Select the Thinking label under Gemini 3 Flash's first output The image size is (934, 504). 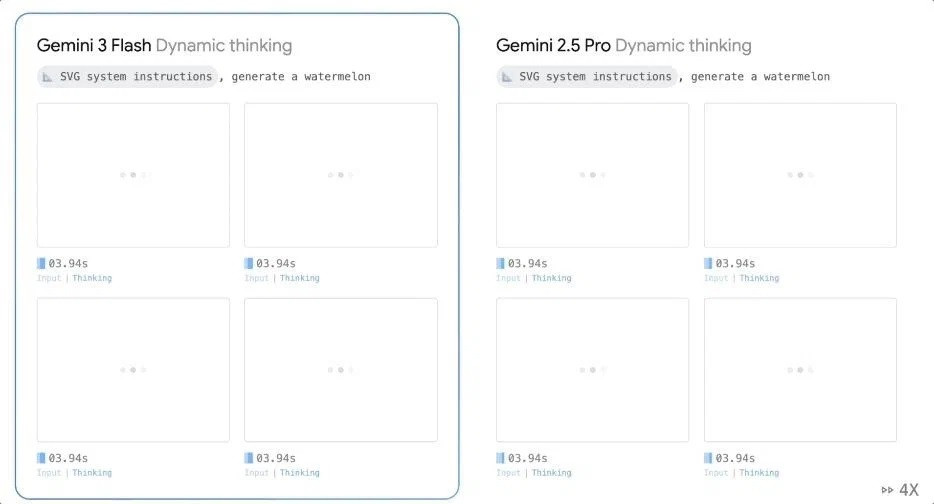(x=92, y=278)
